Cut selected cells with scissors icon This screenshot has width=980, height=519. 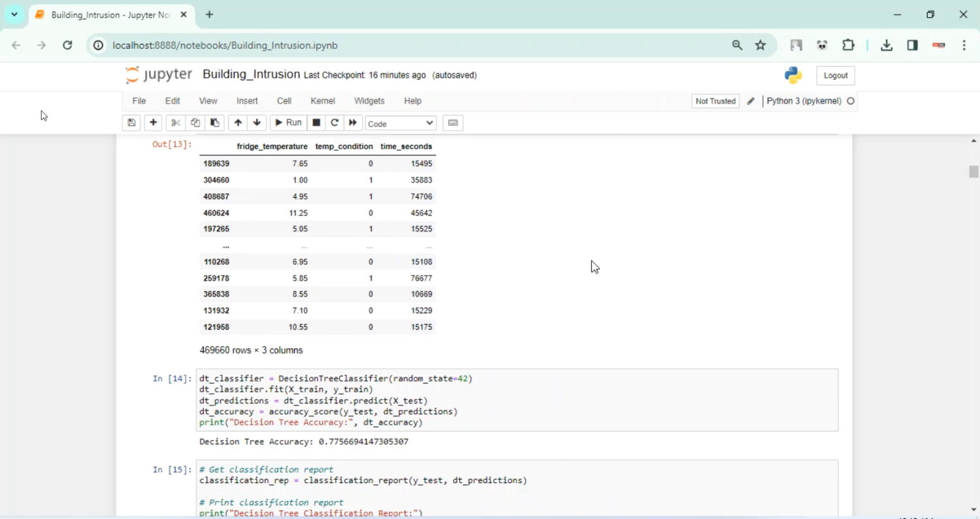click(x=175, y=123)
